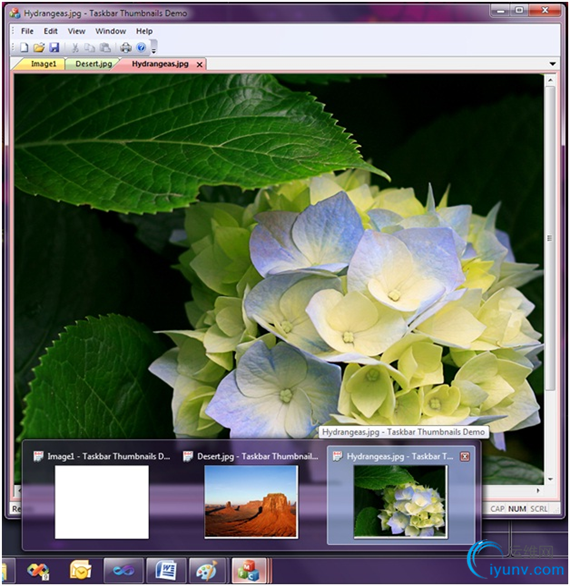Screen dimensions: 570x586
Task: Open Microsoft Word from the taskbar
Action: (x=166, y=570)
